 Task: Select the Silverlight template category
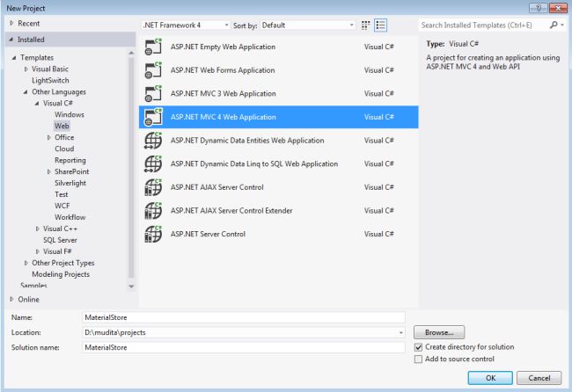[x=70, y=183]
